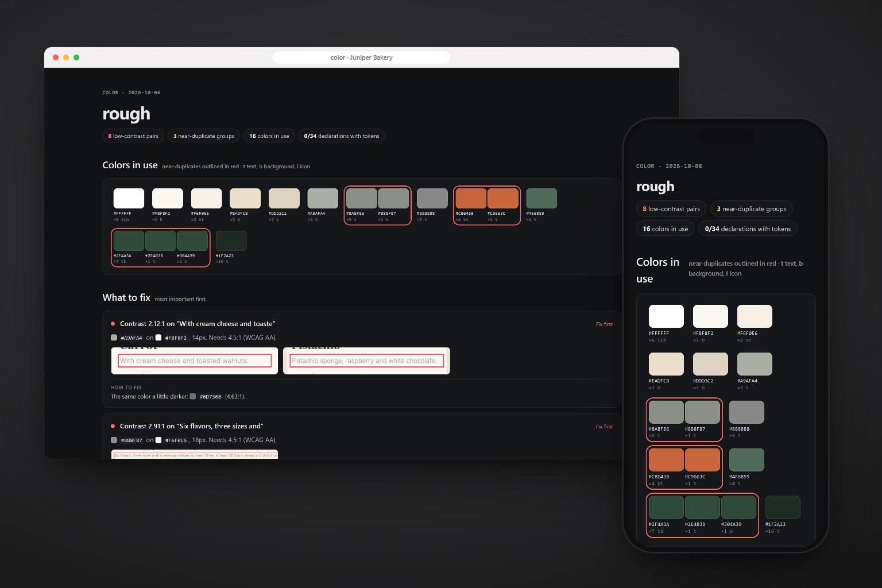Click the '3 near-duplicate groups' badge in the browser

click(204, 136)
